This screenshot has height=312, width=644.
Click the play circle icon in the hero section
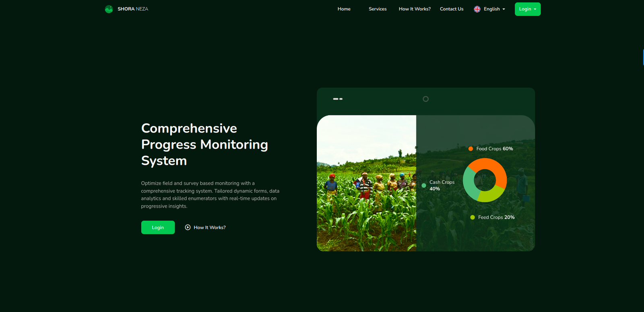pyautogui.click(x=188, y=227)
